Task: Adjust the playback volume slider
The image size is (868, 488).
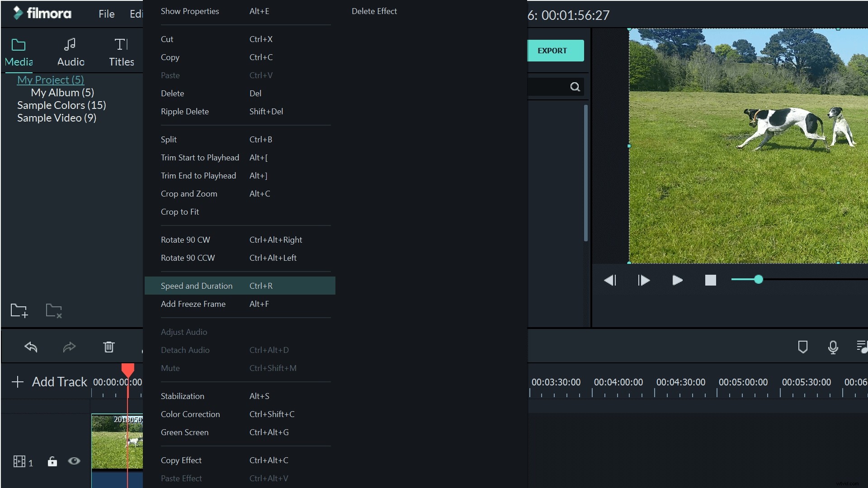Action: (x=759, y=280)
